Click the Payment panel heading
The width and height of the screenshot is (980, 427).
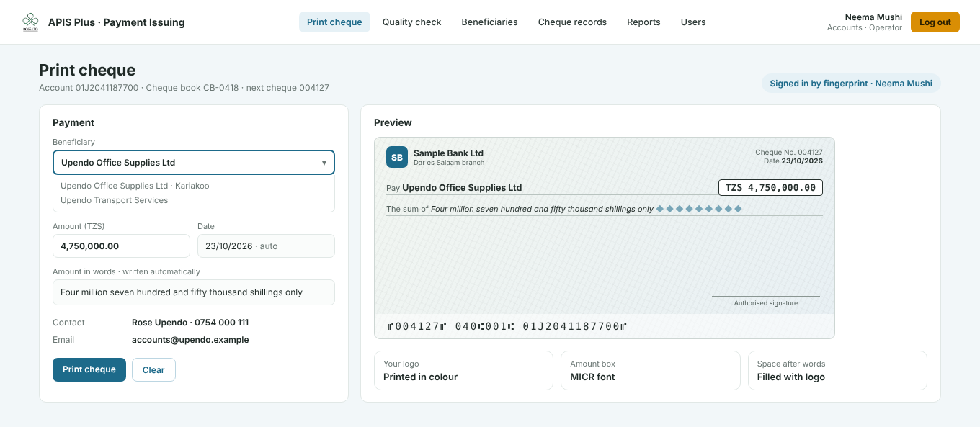point(73,122)
